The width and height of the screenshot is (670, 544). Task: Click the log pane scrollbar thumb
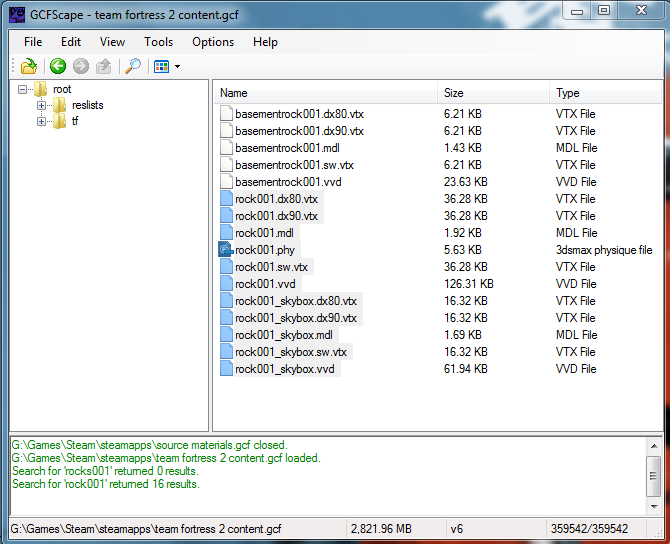654,476
